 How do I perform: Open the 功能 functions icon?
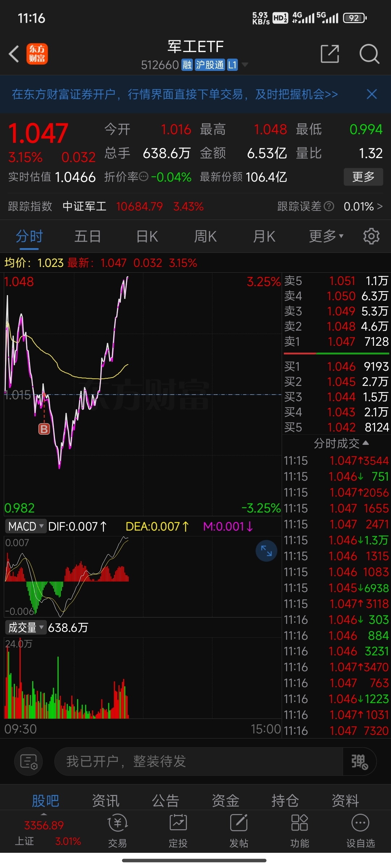click(300, 831)
